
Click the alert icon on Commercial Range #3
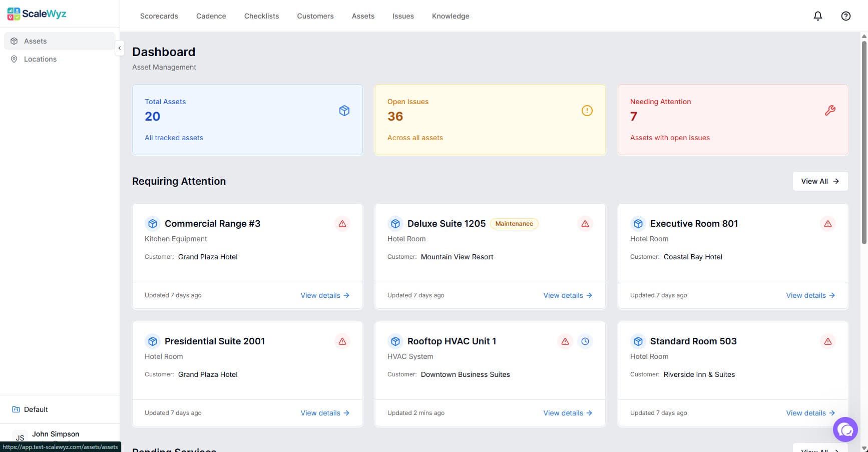point(342,224)
